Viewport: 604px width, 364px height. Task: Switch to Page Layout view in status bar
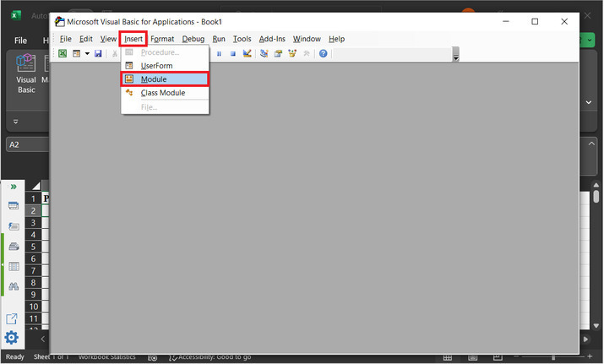473,357
